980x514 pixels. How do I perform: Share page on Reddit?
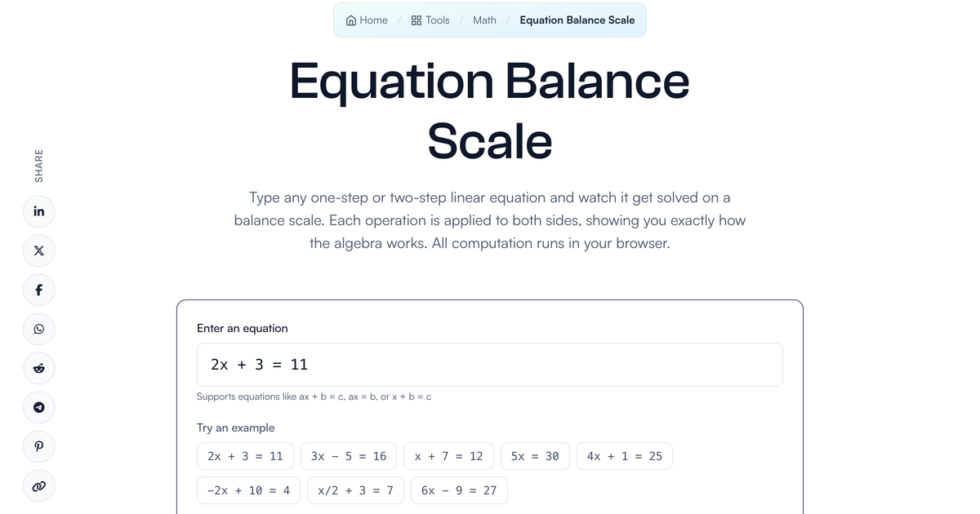[x=39, y=368]
